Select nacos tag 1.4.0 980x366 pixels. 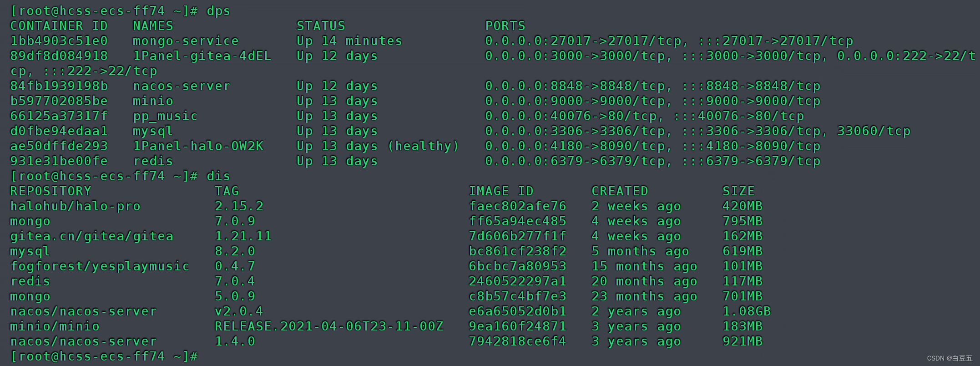point(235,341)
